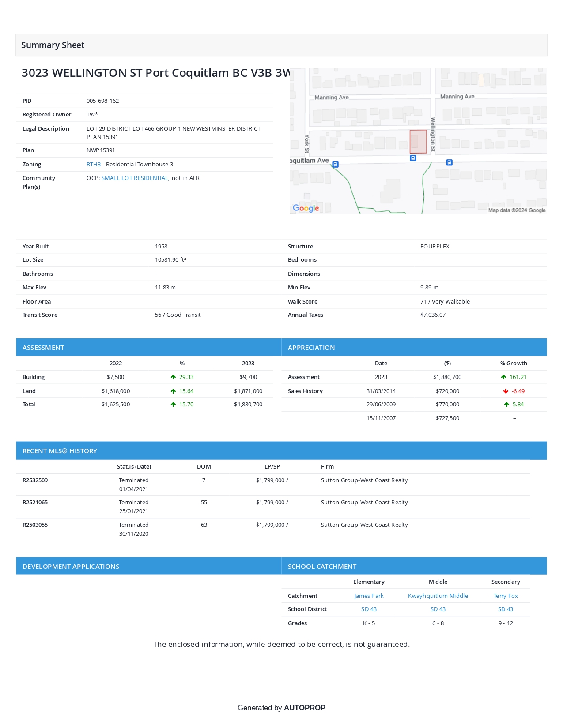Open the SD 43 link under Elementary
Image resolution: width=563 pixels, height=728 pixels.
point(369,609)
